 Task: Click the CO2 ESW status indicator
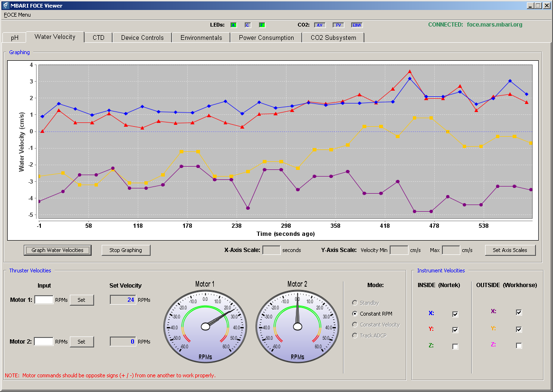[357, 25]
